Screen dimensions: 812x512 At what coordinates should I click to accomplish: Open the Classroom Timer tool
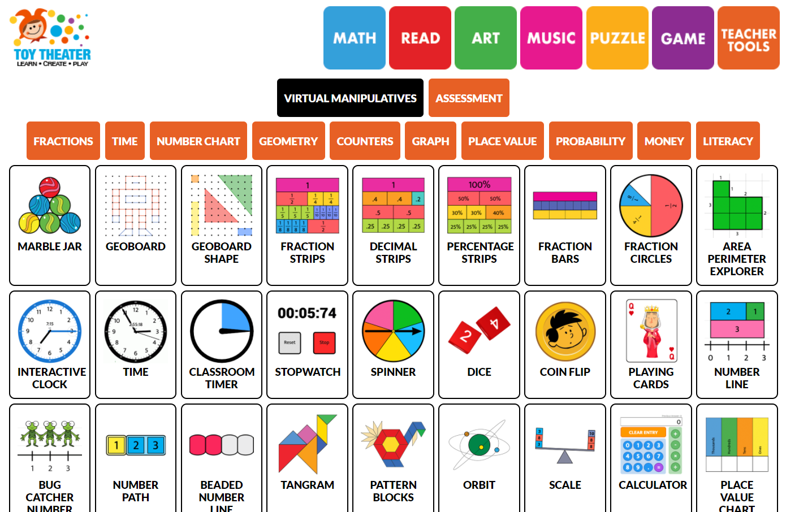pos(222,345)
